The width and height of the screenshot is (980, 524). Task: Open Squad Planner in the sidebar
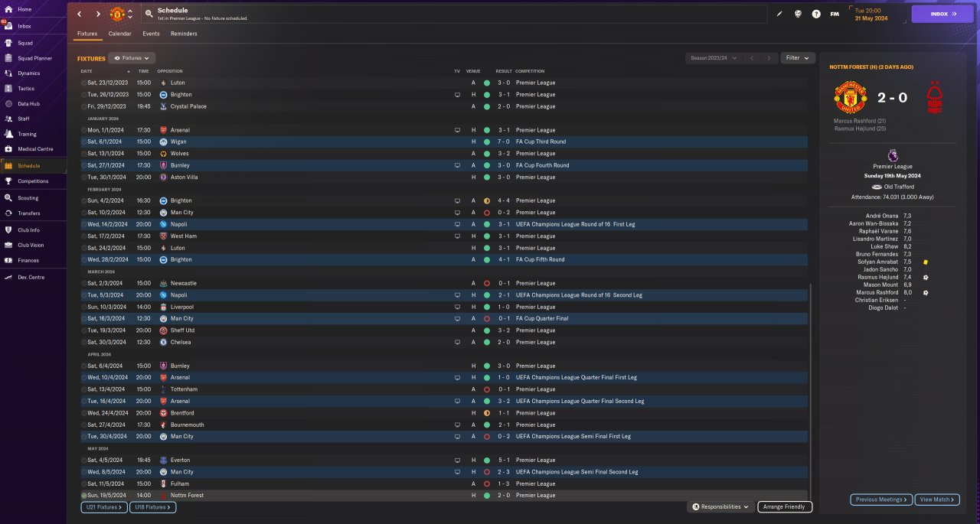point(34,58)
